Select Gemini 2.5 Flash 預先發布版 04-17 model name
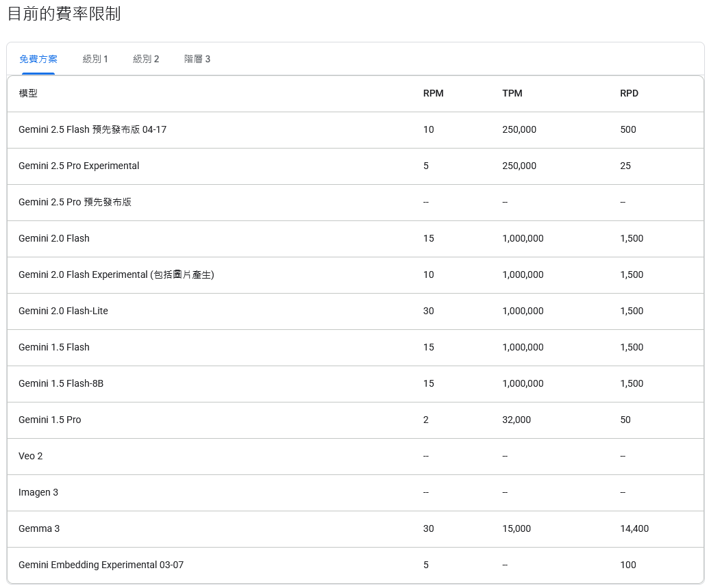Image resolution: width=709 pixels, height=588 pixels. tap(92, 129)
